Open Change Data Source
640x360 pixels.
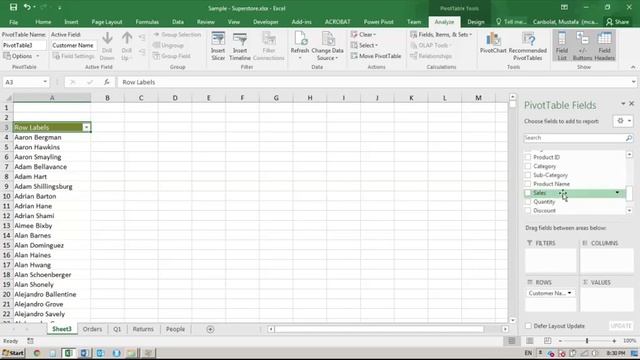(327, 46)
